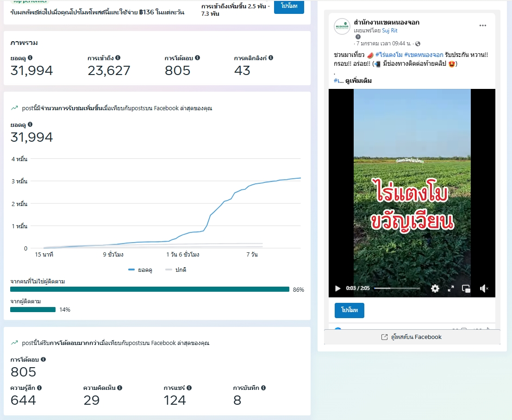Click the page profile picture หนองจอก

[x=342, y=26]
